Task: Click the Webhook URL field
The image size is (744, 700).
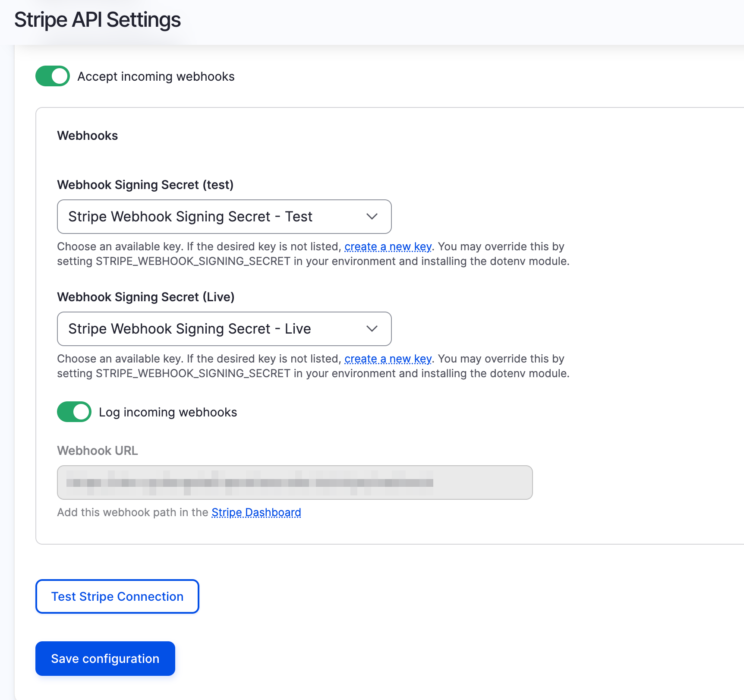Action: click(295, 482)
